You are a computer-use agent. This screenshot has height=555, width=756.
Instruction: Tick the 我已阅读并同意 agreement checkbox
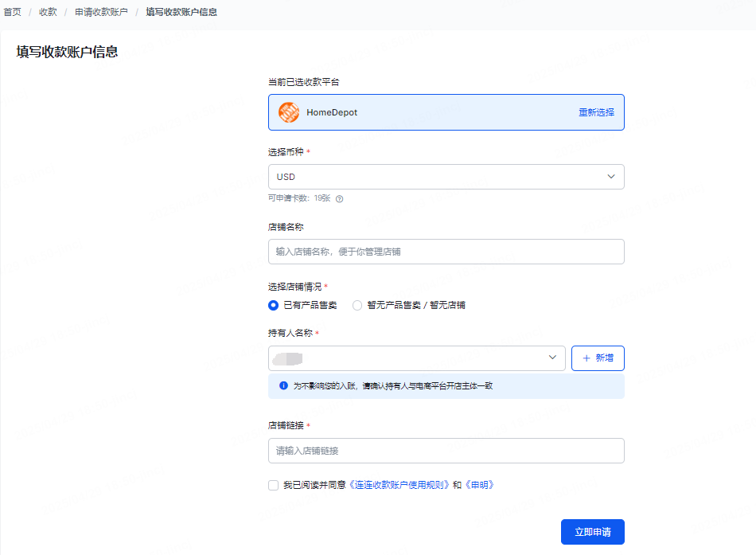pos(274,485)
